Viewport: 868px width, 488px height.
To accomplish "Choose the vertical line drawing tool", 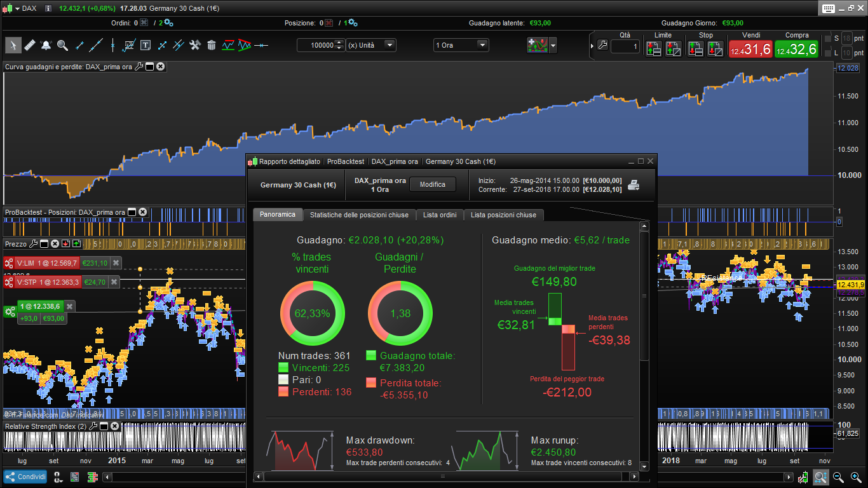I will coord(112,45).
